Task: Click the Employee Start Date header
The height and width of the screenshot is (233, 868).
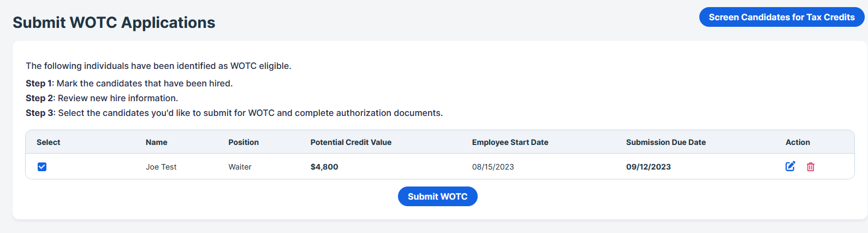Action: [510, 142]
